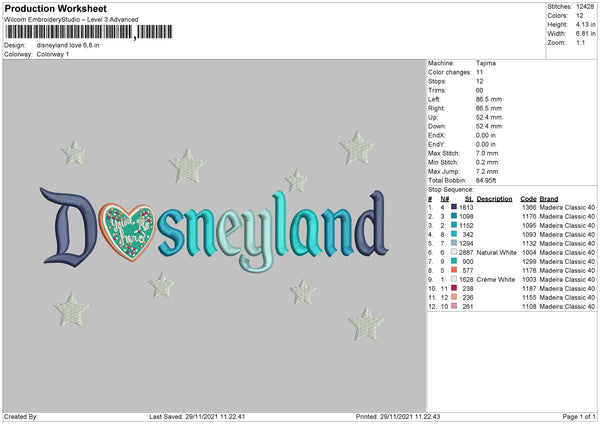Click the 'Wilcom EmbroideryStudio – Level 3 Advanced' line

[71, 20]
